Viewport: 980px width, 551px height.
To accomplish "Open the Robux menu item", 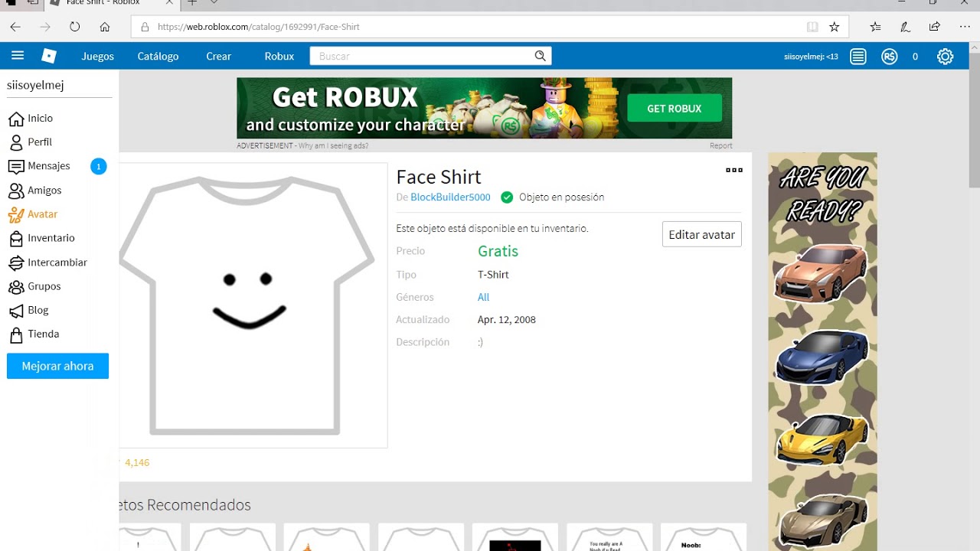I will tap(279, 56).
